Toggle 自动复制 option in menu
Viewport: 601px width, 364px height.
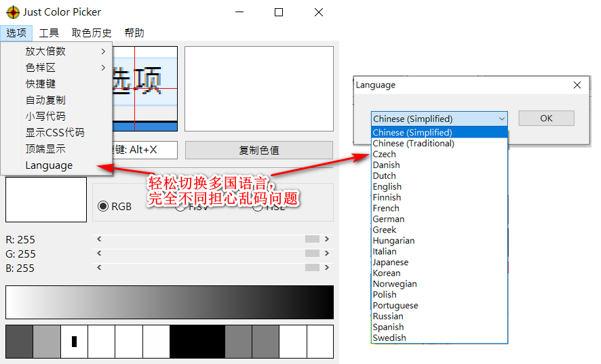57,100
